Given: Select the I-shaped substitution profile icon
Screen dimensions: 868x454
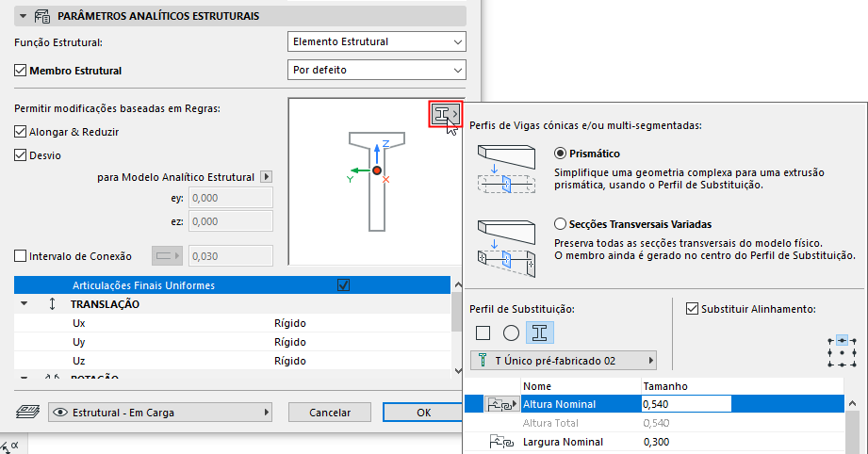Looking at the screenshot, I should (x=539, y=332).
